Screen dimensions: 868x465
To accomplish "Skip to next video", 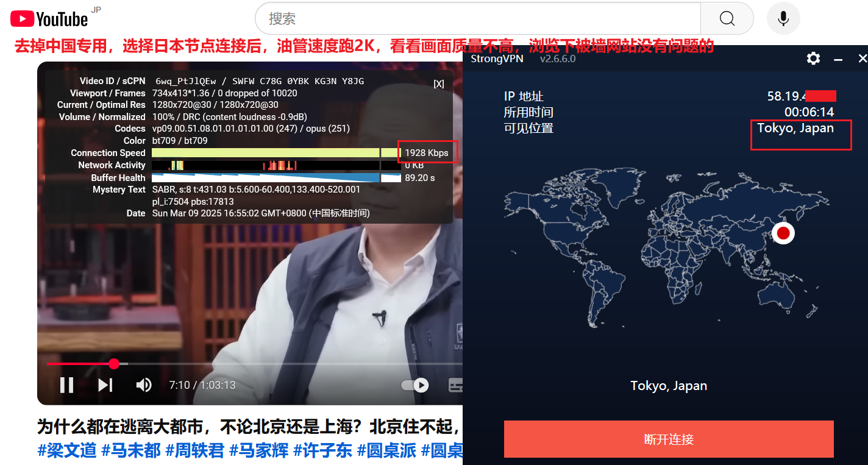I will pyautogui.click(x=105, y=385).
